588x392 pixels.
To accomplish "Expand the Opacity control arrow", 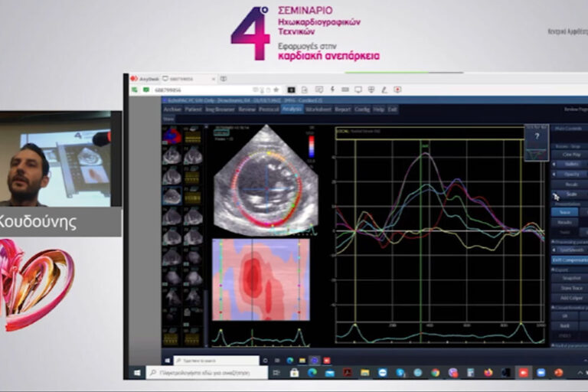I will [553, 174].
